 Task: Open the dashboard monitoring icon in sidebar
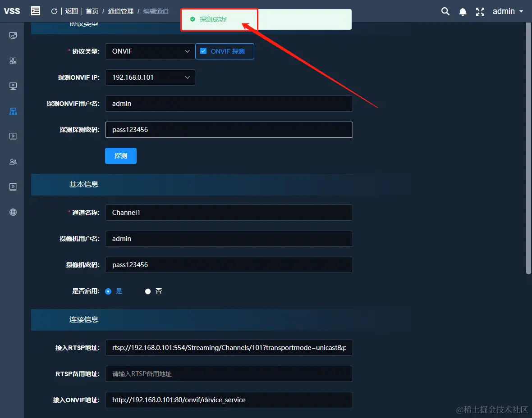point(12,35)
